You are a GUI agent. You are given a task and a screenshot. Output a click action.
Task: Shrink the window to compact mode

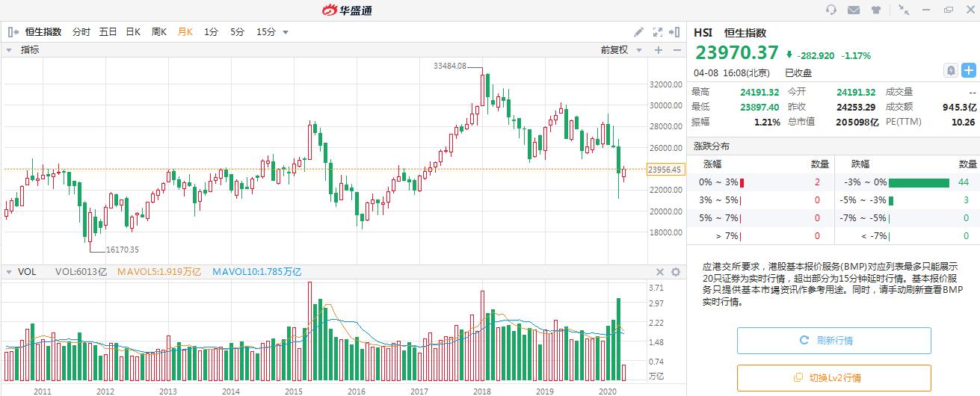[x=905, y=10]
